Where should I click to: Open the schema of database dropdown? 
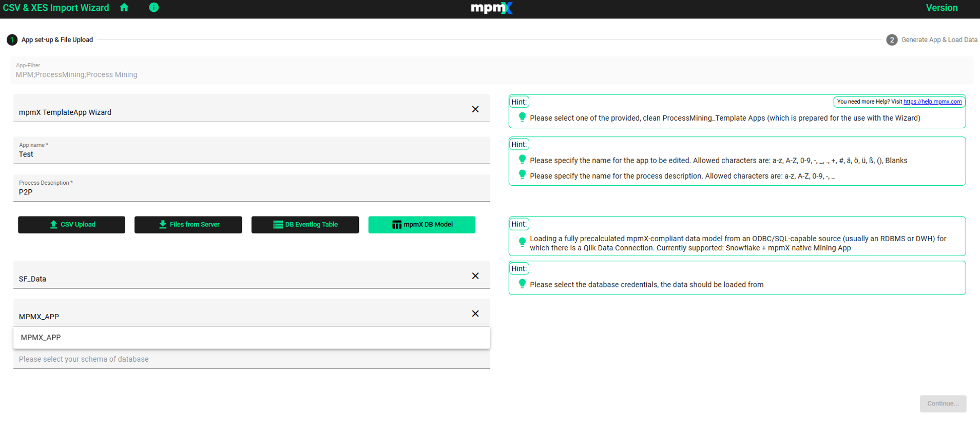click(252, 359)
